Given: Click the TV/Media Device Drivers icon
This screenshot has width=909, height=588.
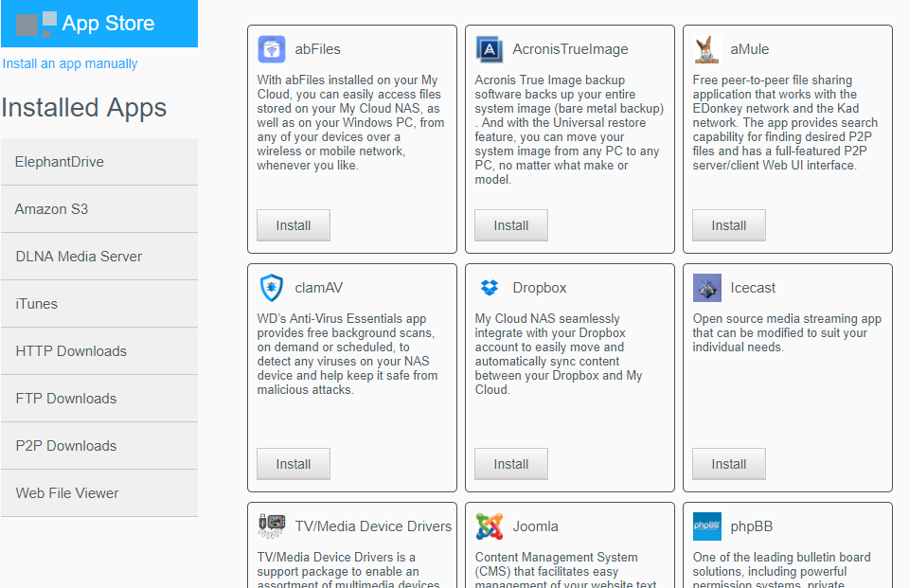Looking at the screenshot, I should (x=271, y=526).
